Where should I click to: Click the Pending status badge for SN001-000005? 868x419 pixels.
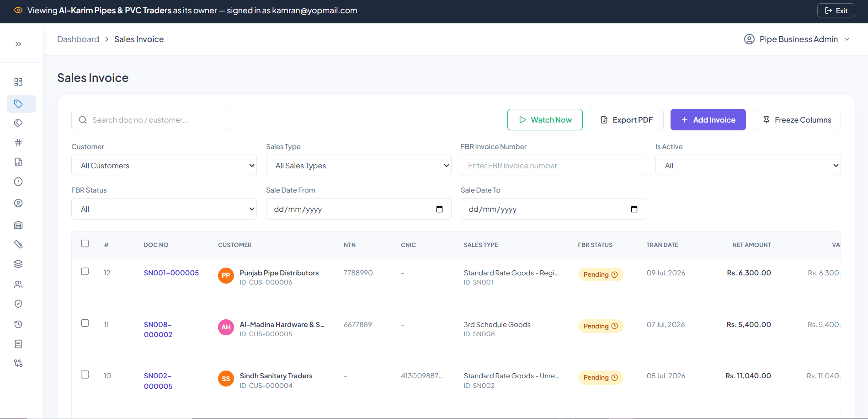tap(601, 274)
